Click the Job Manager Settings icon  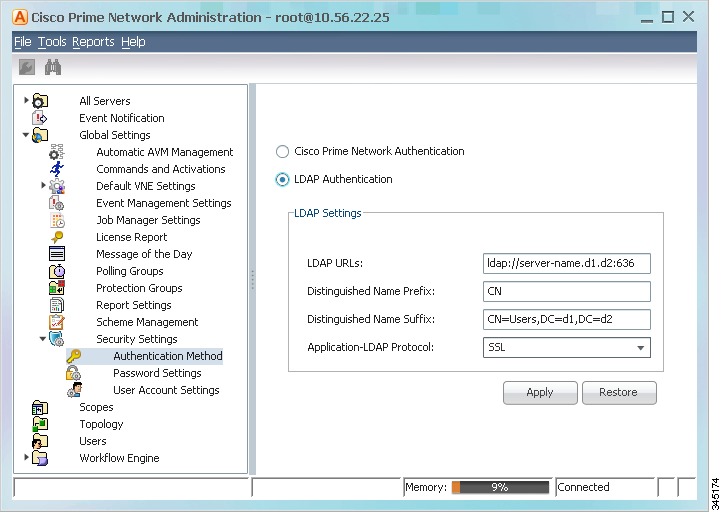pos(57,220)
